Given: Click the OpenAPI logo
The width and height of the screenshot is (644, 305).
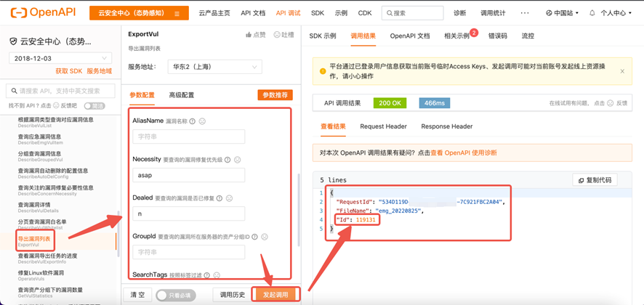Looking at the screenshot, I should pos(43,13).
